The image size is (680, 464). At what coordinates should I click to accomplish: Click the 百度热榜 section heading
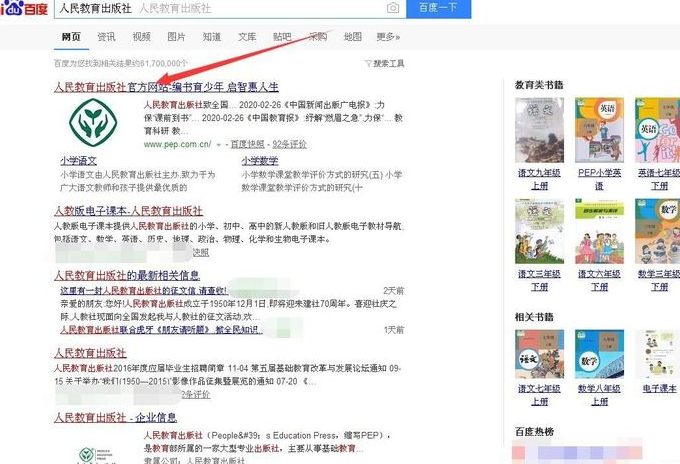point(534,431)
